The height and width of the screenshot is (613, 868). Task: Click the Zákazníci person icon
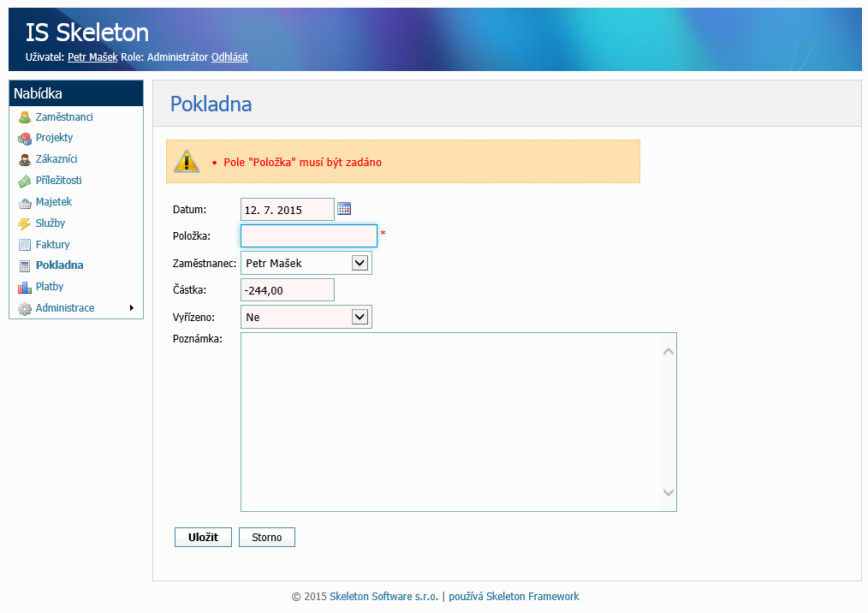pos(25,160)
